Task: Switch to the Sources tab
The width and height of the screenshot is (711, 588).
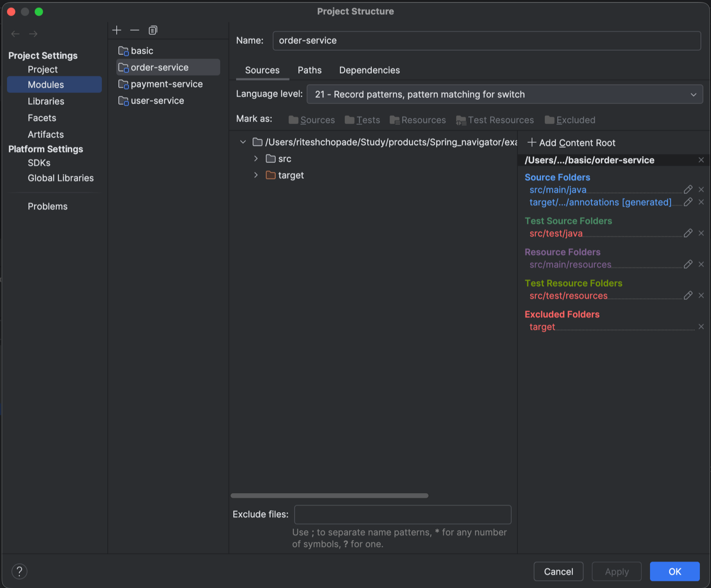Action: click(263, 70)
